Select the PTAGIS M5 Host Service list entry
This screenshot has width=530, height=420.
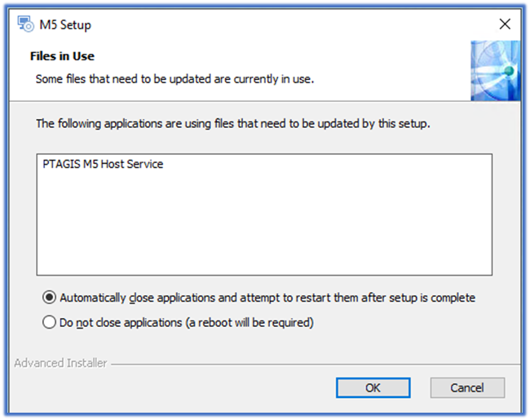(x=103, y=164)
